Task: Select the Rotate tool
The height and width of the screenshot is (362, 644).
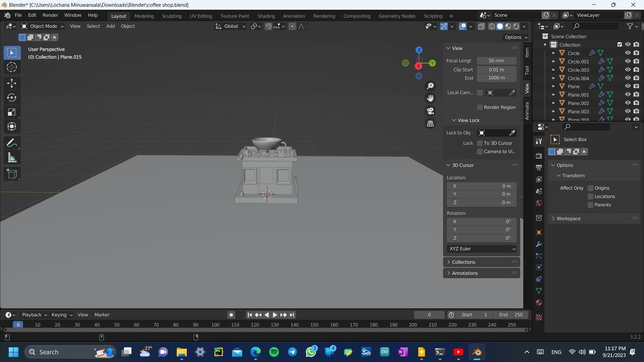Action: click(x=12, y=98)
